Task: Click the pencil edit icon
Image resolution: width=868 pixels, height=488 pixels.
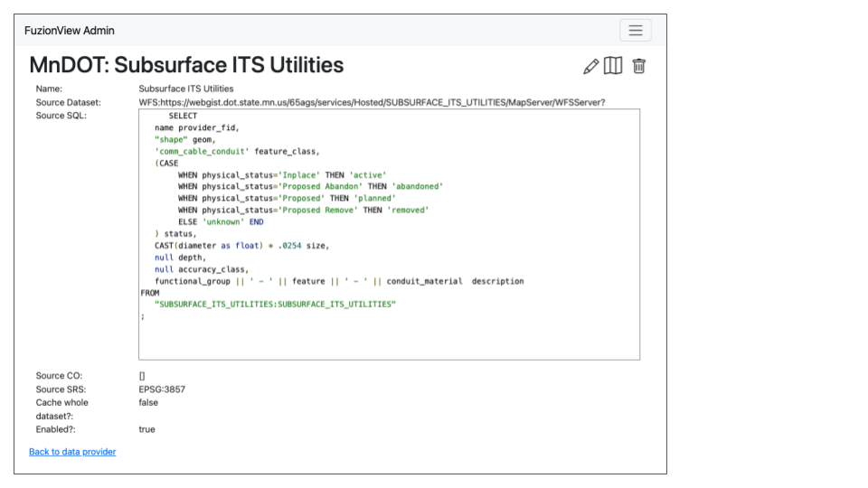Action: click(x=590, y=66)
